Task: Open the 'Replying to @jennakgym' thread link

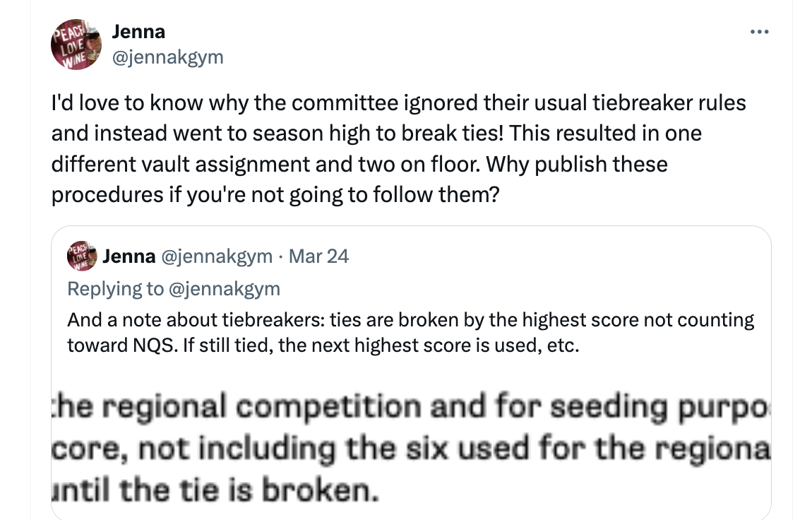Action: point(174,288)
